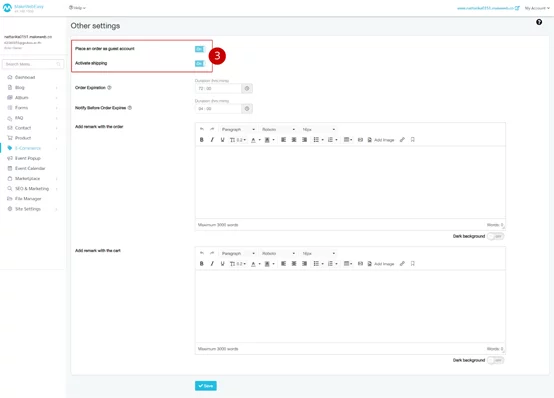Center-align text in the cart remark editor
Image resolution: width=554 pixels, height=398 pixels.
tap(294, 264)
